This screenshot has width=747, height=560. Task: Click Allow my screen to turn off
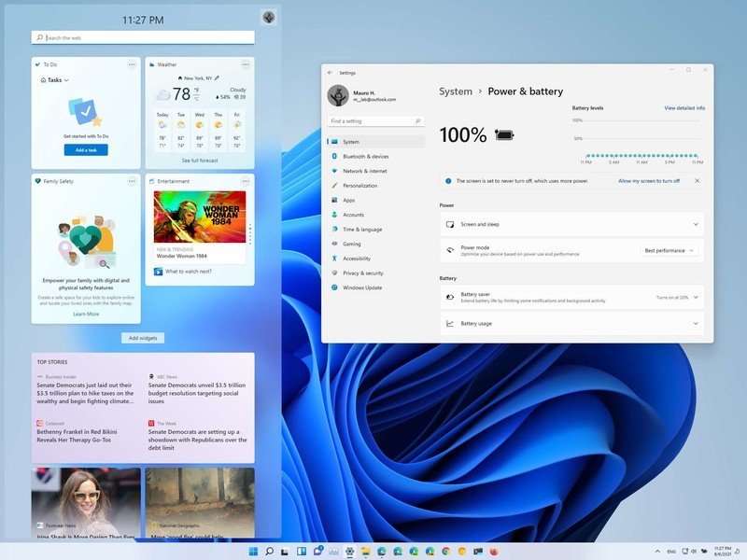(649, 180)
